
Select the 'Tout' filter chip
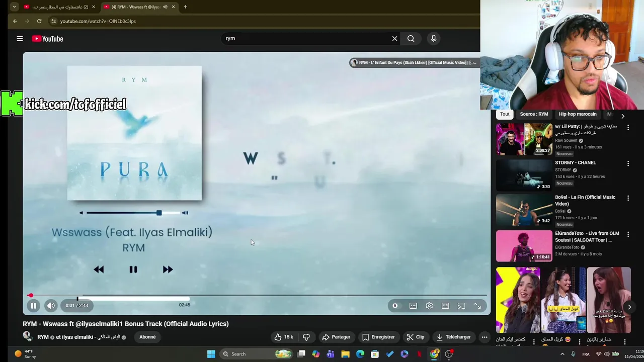tap(505, 114)
